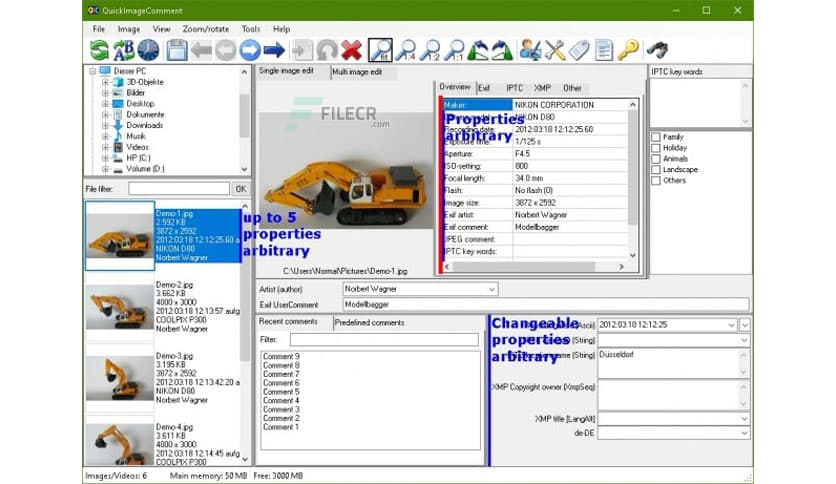Enable the Family keyword checkbox

[x=656, y=137]
